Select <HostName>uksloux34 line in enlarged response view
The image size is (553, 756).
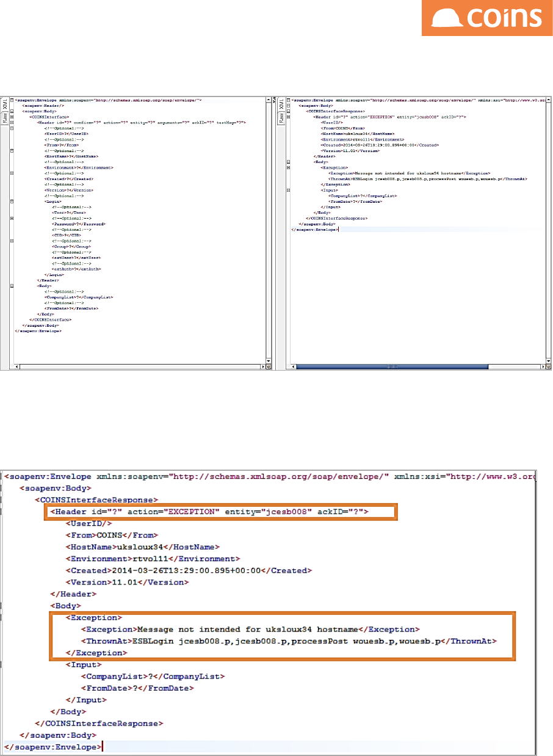(x=142, y=547)
